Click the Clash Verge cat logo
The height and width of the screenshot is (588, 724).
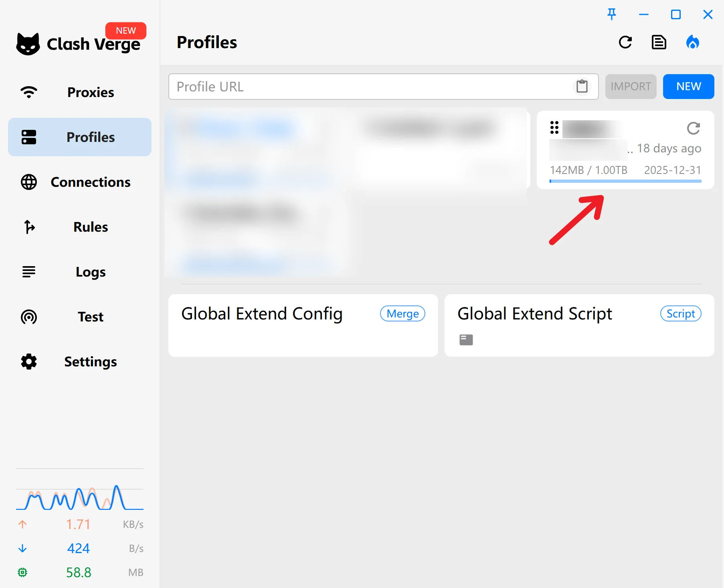(28, 44)
